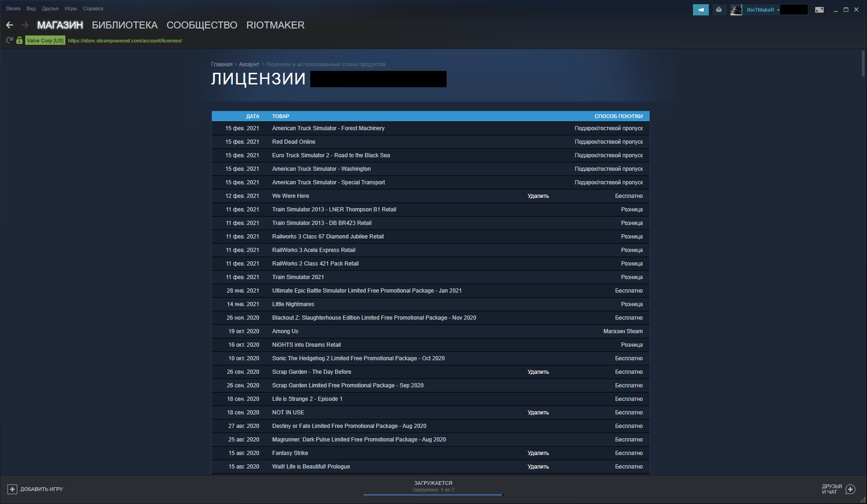Viewport: 867px width, 504px height.
Task: Click the ТОВАР column header
Action: coord(281,116)
